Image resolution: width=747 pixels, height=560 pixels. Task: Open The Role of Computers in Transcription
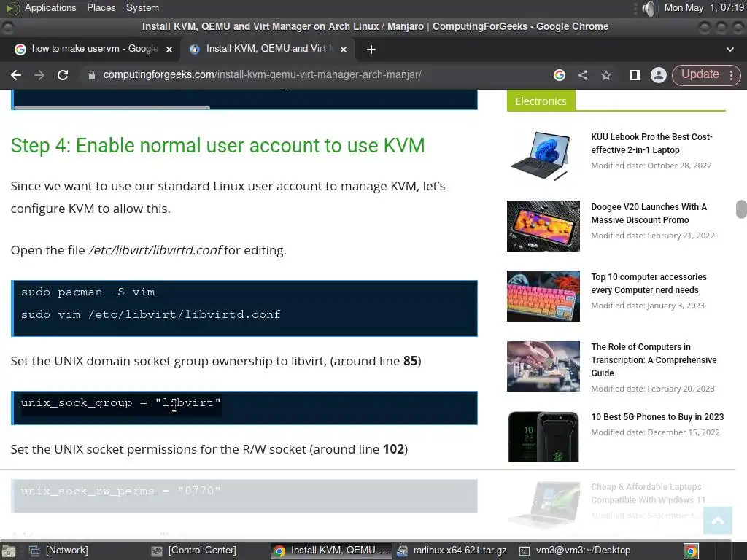[x=654, y=360]
